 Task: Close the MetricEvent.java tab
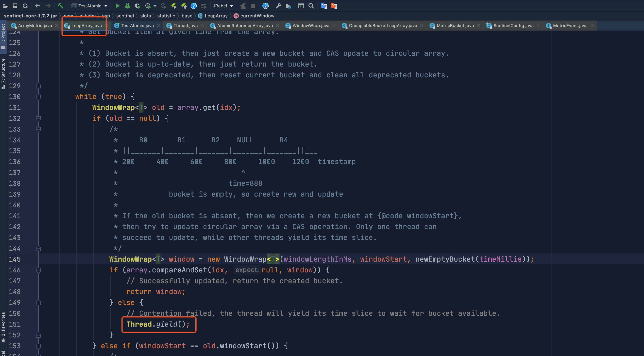(x=592, y=26)
